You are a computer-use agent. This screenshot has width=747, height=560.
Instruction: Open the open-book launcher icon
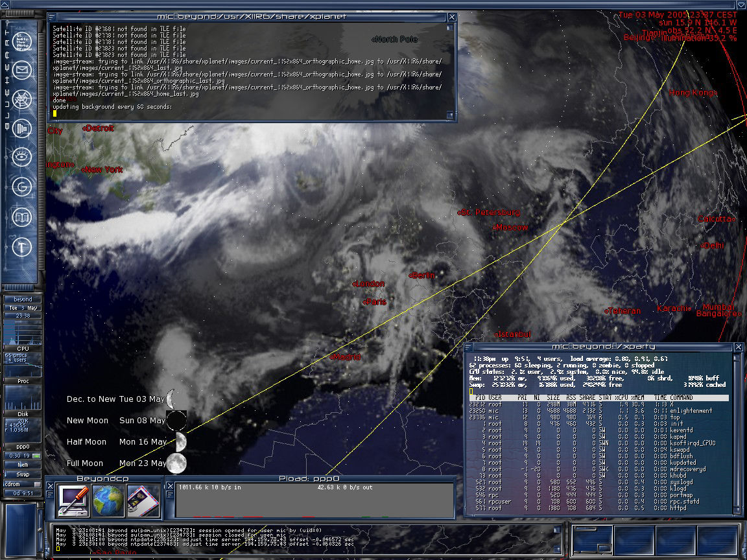click(22, 217)
